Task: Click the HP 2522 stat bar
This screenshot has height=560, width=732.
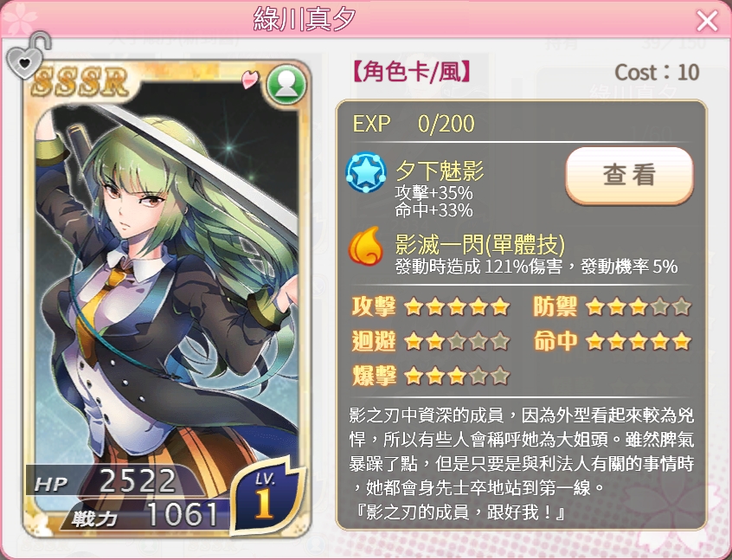Action: [x=113, y=480]
